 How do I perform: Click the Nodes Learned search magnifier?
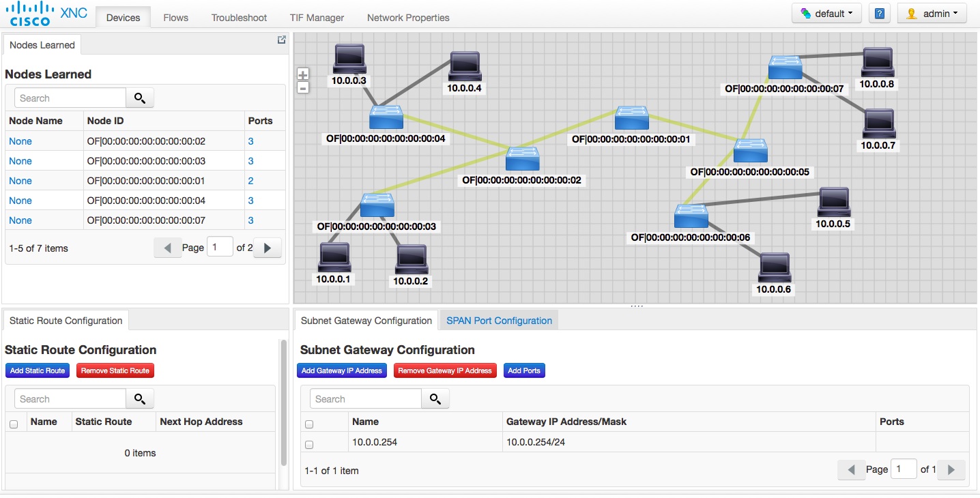pos(140,98)
